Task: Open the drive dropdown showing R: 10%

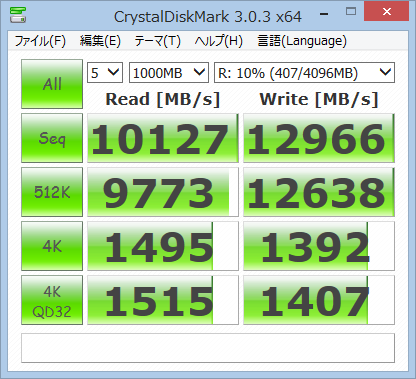Action: coord(304,72)
